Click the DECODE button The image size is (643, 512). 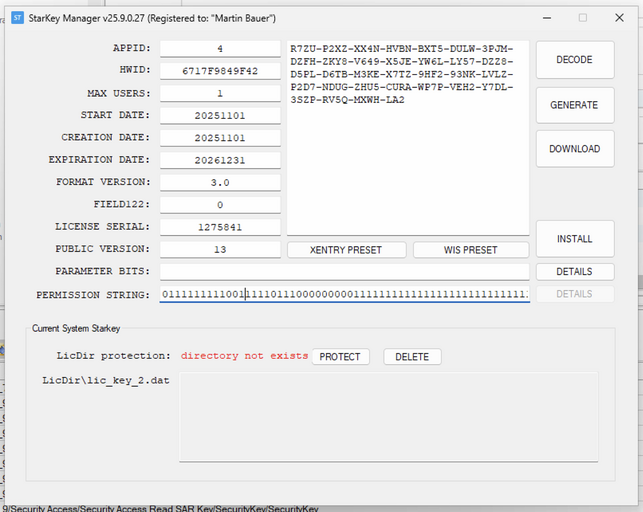coord(575,60)
